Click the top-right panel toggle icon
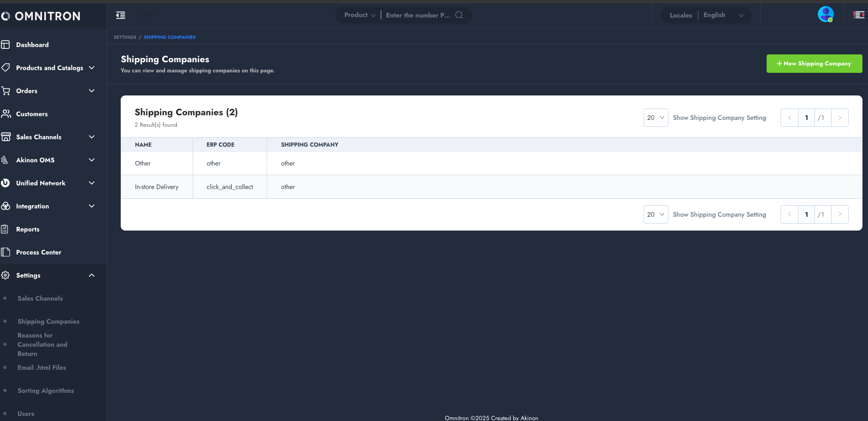Image resolution: width=868 pixels, height=421 pixels. (x=859, y=15)
